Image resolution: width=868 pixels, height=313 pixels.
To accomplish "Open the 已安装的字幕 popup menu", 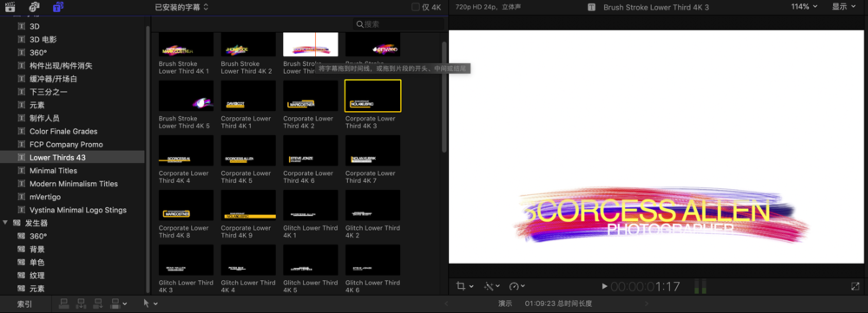I will coord(181,7).
